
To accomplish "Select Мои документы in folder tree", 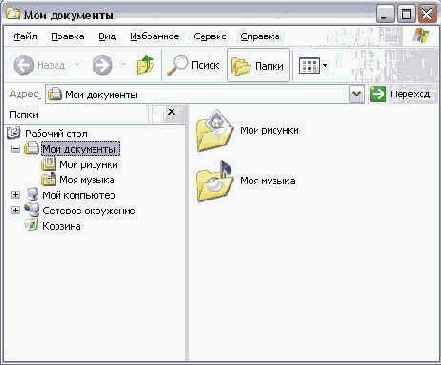I will [x=80, y=149].
